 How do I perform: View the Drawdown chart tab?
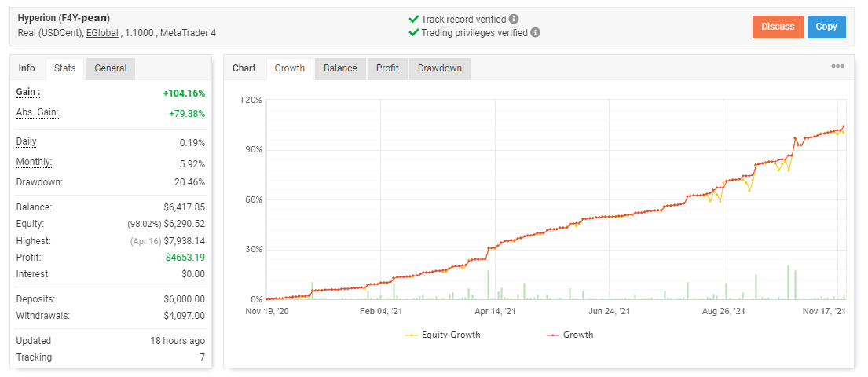click(440, 68)
